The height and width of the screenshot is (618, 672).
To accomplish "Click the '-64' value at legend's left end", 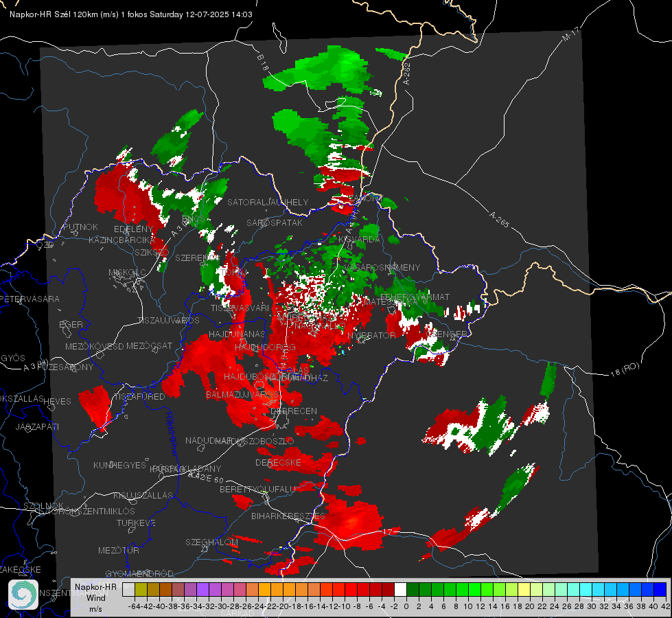I will (x=134, y=606).
